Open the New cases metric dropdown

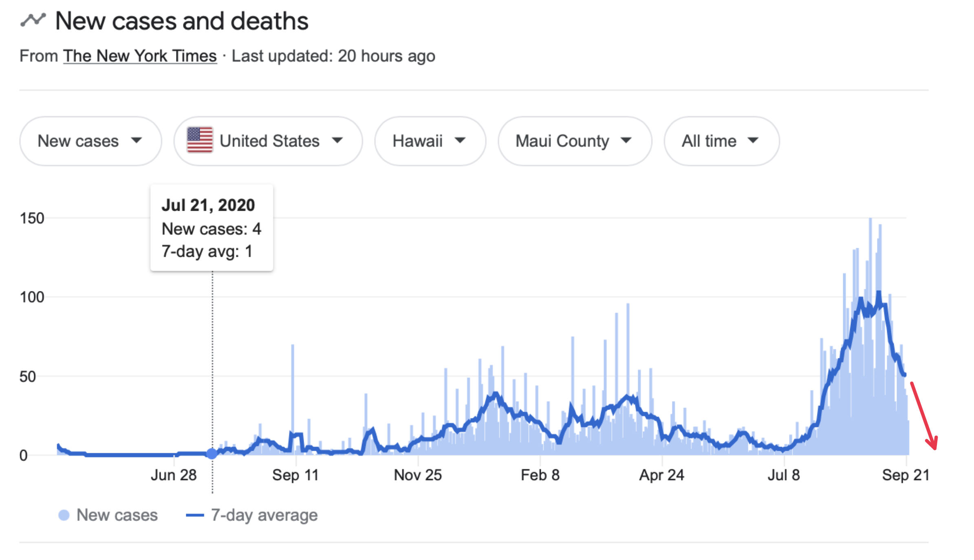click(x=90, y=141)
